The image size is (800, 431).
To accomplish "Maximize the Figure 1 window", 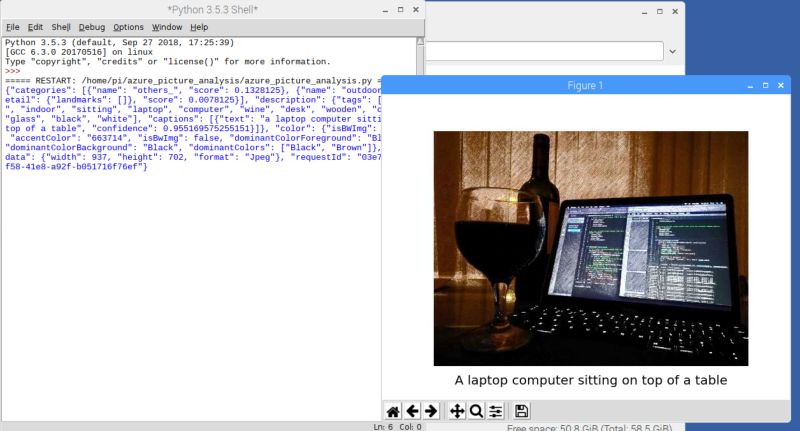I will pyautogui.click(x=765, y=86).
